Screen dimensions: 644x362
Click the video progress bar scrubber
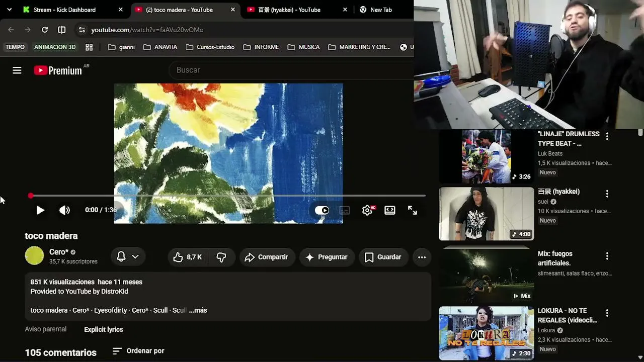click(31, 196)
